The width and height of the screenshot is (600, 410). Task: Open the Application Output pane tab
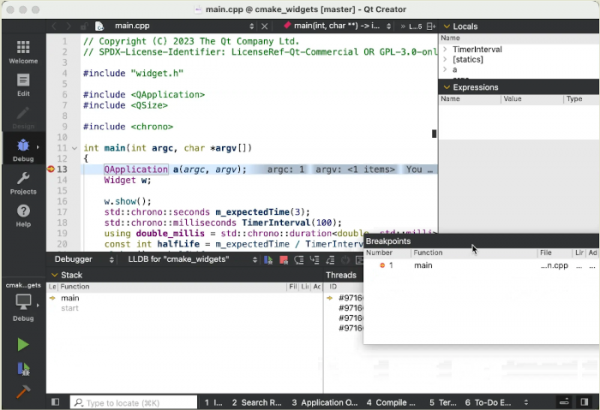point(327,402)
